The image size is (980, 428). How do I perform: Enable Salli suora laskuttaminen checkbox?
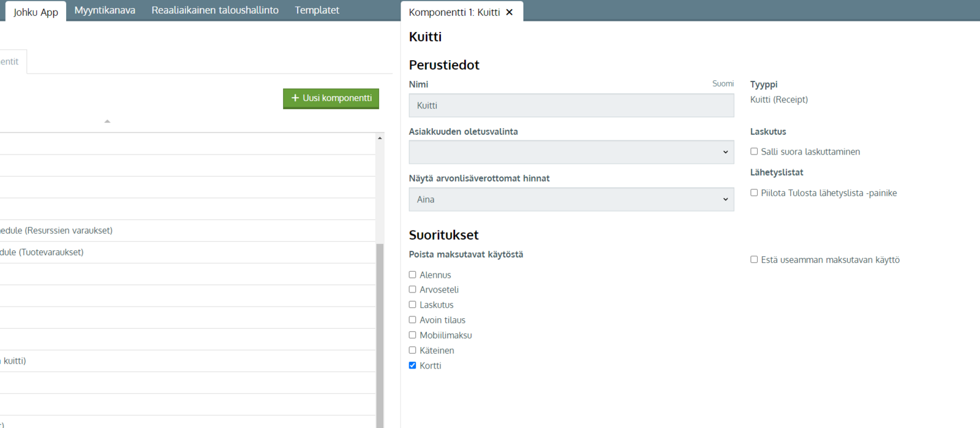(x=754, y=151)
